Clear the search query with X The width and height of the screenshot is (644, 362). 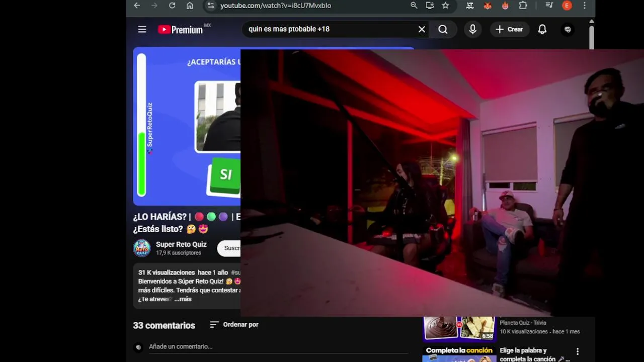[422, 29]
